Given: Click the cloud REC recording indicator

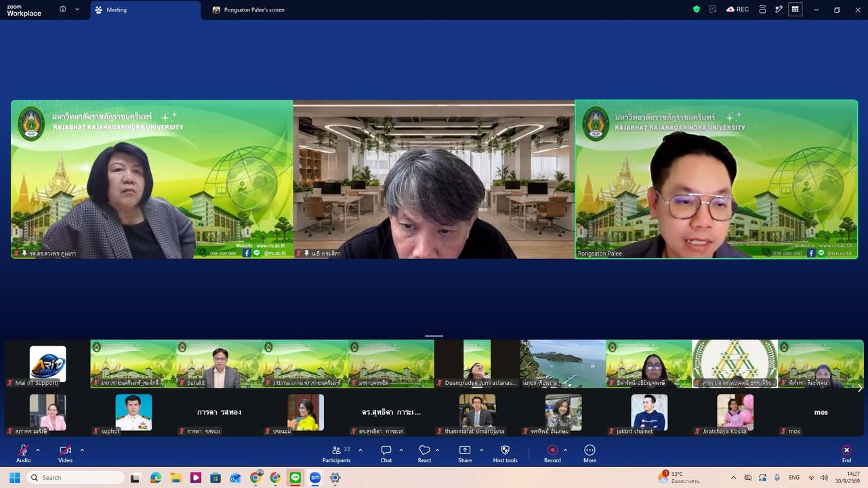Looking at the screenshot, I should [737, 9].
